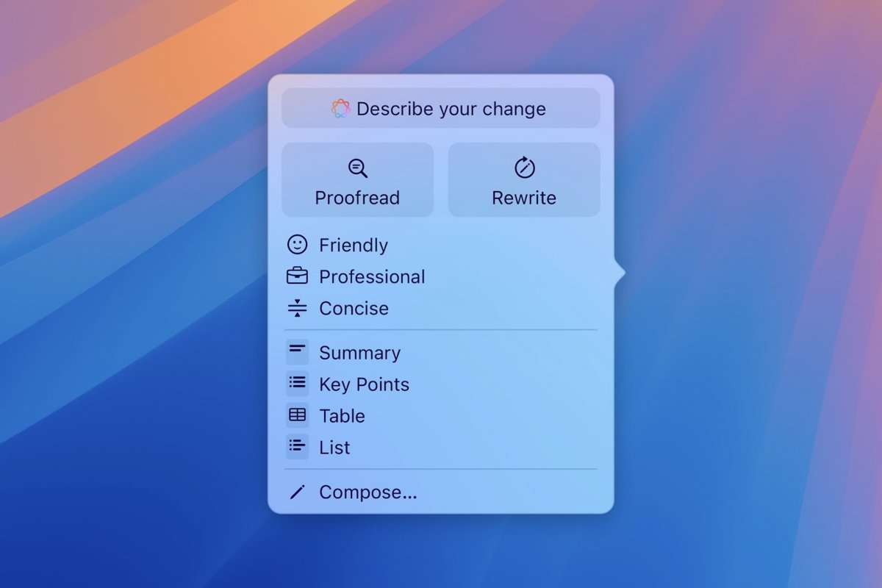
Task: Click the Proofread button
Action: (357, 180)
